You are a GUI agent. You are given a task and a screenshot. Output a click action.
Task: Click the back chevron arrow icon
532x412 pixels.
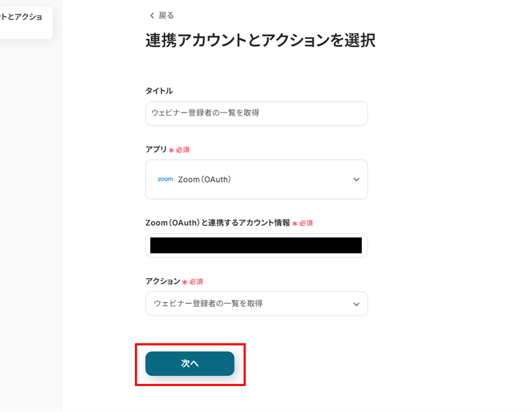(152, 16)
